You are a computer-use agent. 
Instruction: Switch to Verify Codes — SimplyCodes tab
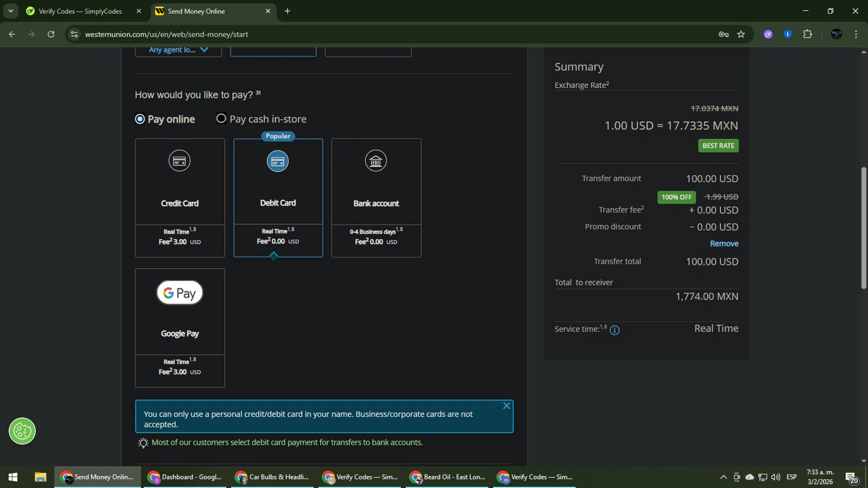[x=81, y=11]
